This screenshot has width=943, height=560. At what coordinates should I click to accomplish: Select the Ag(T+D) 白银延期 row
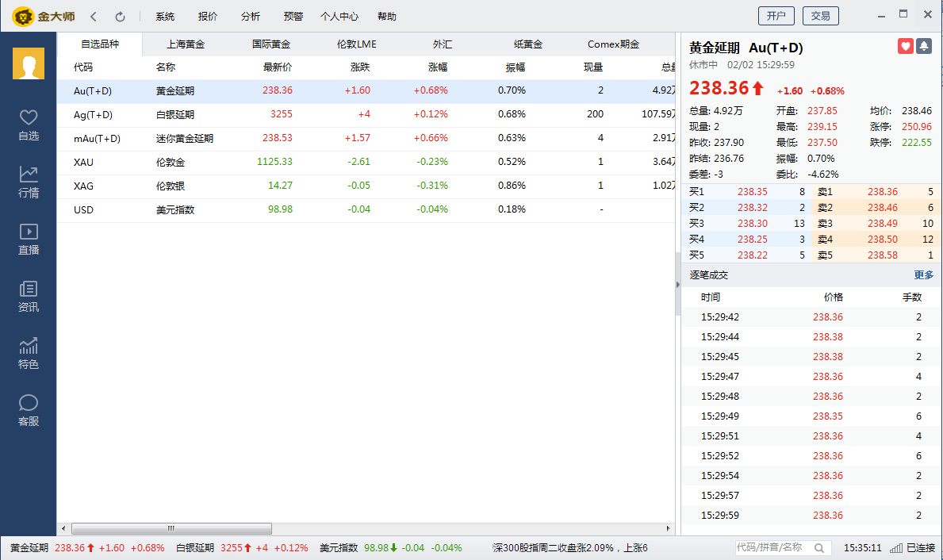pyautogui.click(x=366, y=114)
